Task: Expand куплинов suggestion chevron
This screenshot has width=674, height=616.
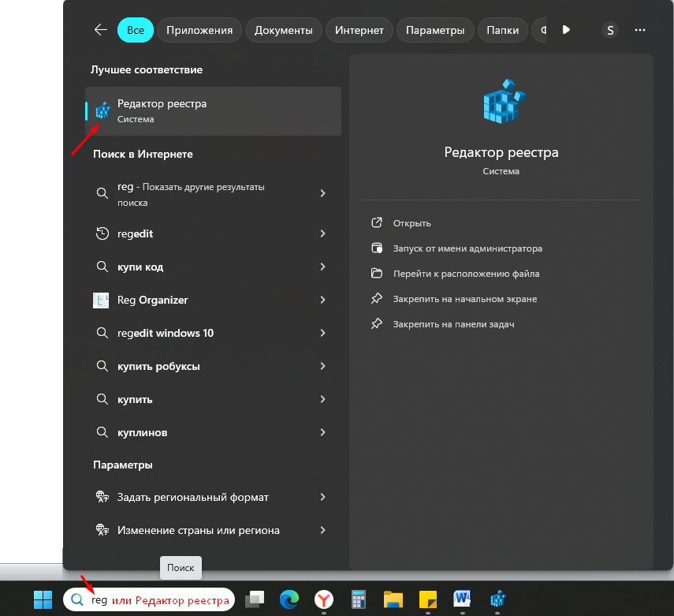Action: tap(323, 432)
